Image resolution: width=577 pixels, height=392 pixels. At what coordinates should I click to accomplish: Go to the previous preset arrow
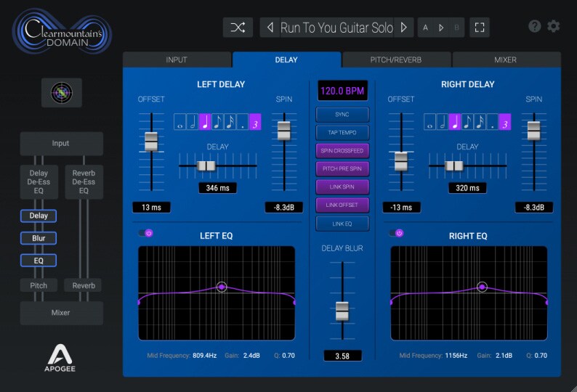pyautogui.click(x=270, y=28)
